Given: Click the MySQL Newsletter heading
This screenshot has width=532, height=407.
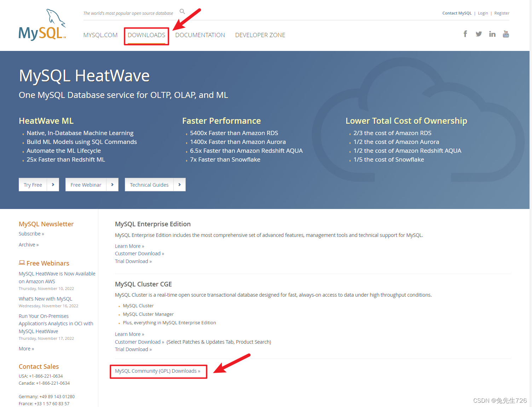Looking at the screenshot, I should click(x=46, y=224).
